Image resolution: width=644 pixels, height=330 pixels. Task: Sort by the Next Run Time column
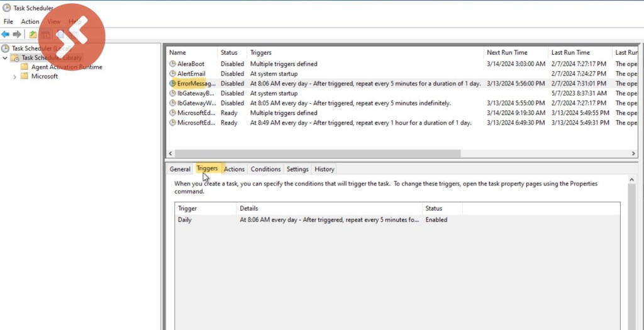point(516,53)
